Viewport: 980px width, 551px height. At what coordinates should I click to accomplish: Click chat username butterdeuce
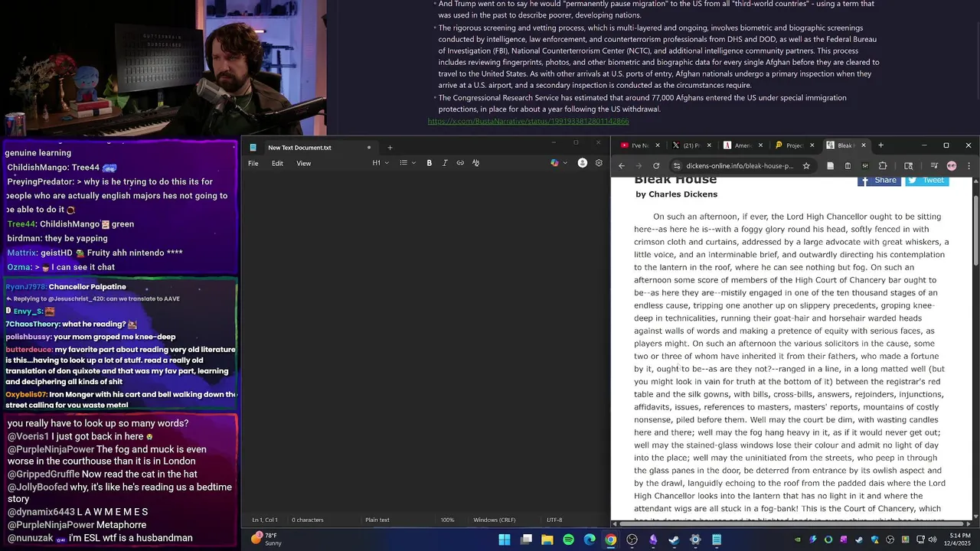(29, 350)
